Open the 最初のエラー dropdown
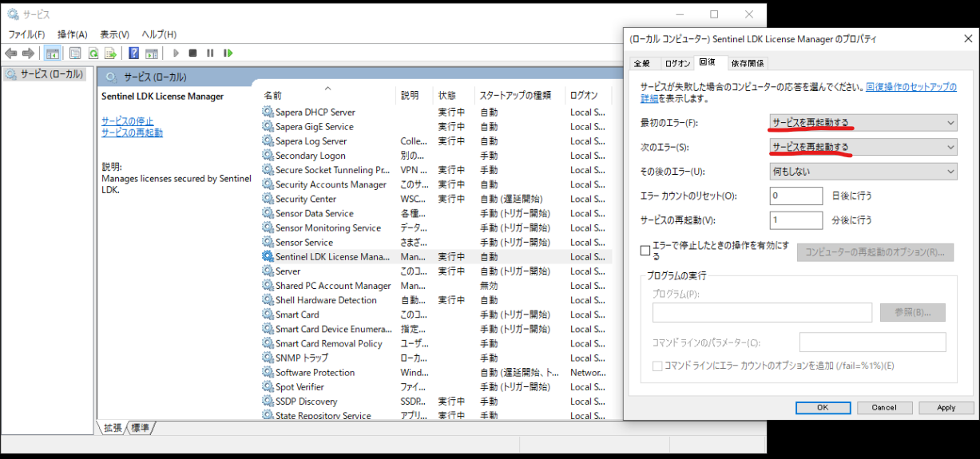980x459 pixels. [x=863, y=123]
